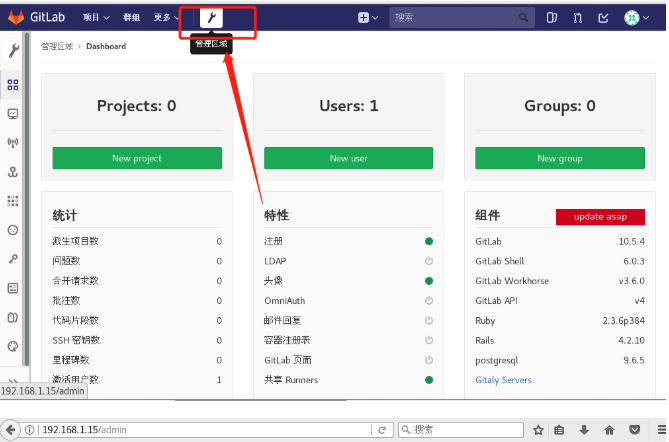
Task: Open labels icon in sidebar
Action: pos(13,317)
